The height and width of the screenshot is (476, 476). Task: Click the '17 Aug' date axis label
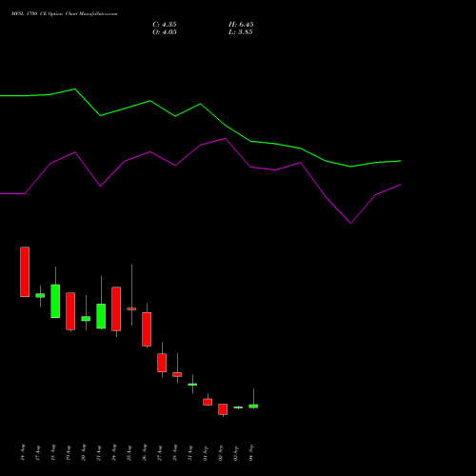[38, 452]
